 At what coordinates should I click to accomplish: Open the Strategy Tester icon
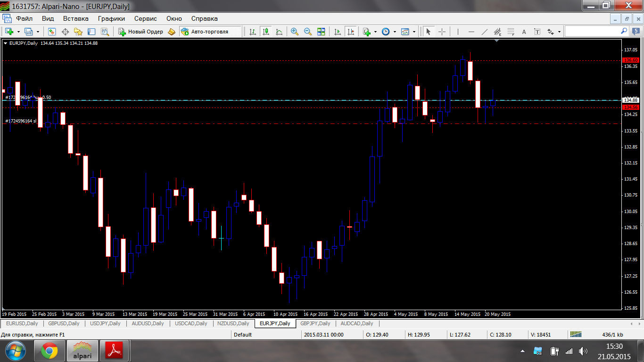[105, 32]
